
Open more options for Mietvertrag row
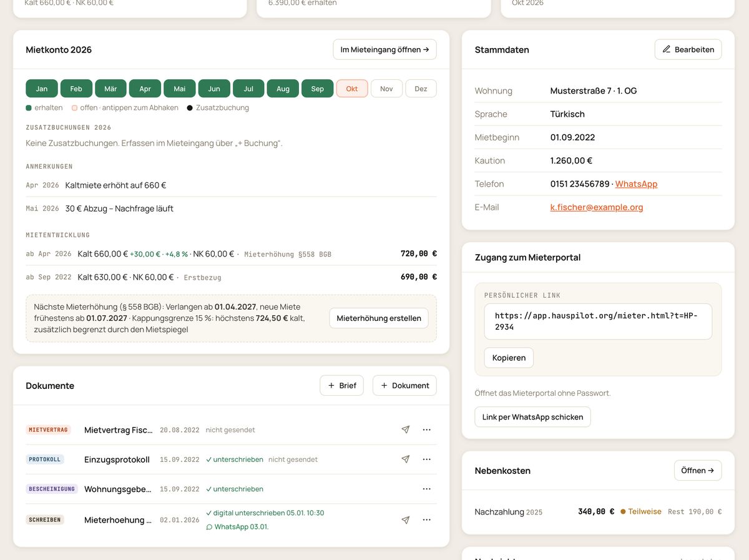(x=427, y=430)
